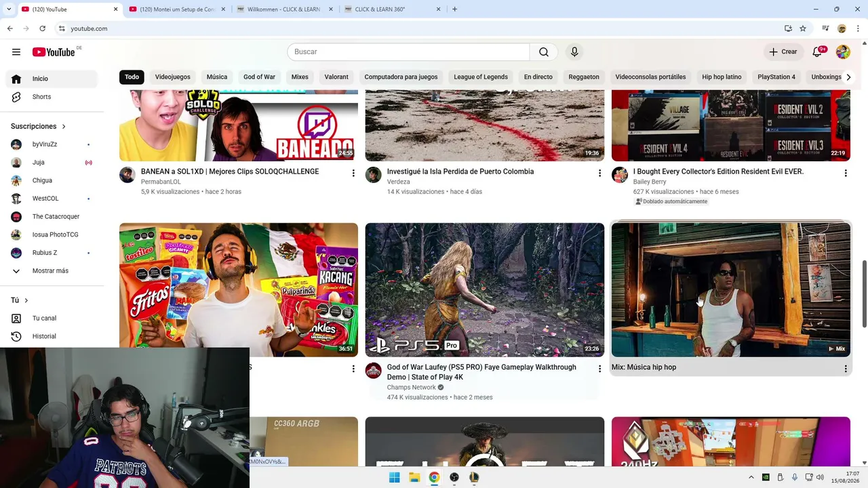Open YouTube notifications bell
Screen dimensions: 868x488
click(817, 52)
